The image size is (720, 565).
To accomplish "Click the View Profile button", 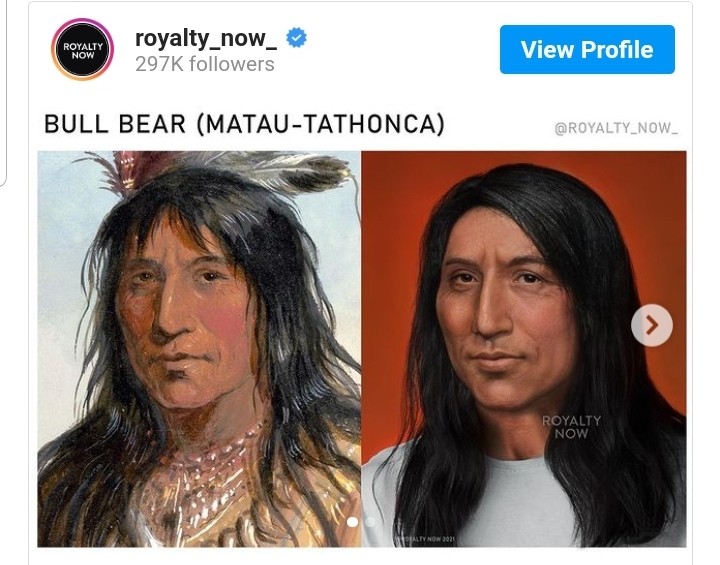I will [x=587, y=50].
